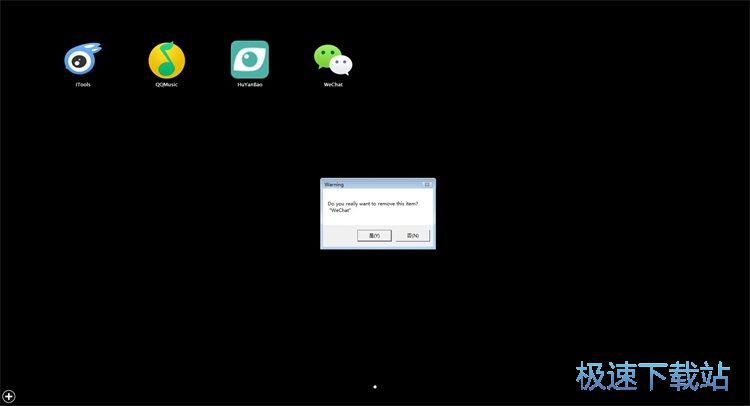This screenshot has width=750, height=406.
Task: Confirm removal with the 是(Y) button
Action: coord(374,235)
